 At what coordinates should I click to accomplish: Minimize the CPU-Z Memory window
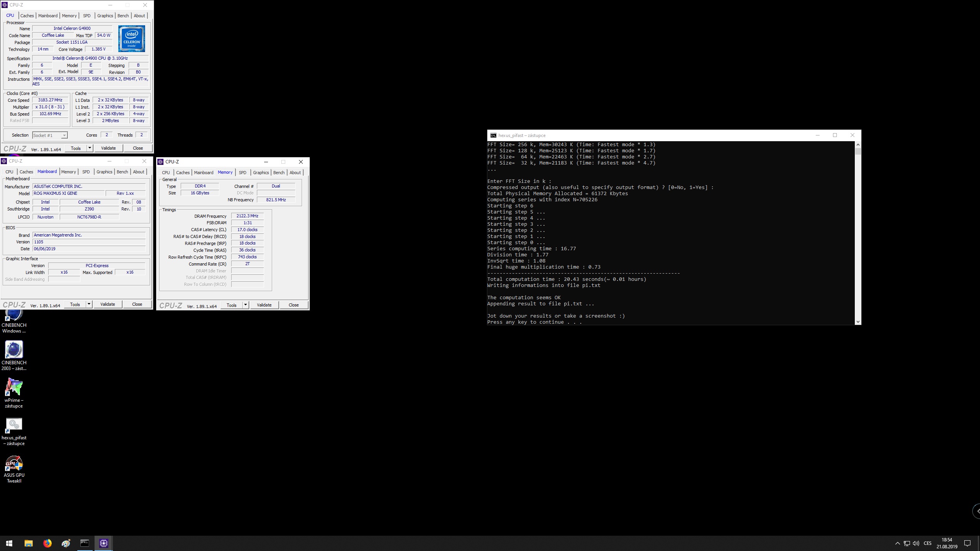(266, 162)
